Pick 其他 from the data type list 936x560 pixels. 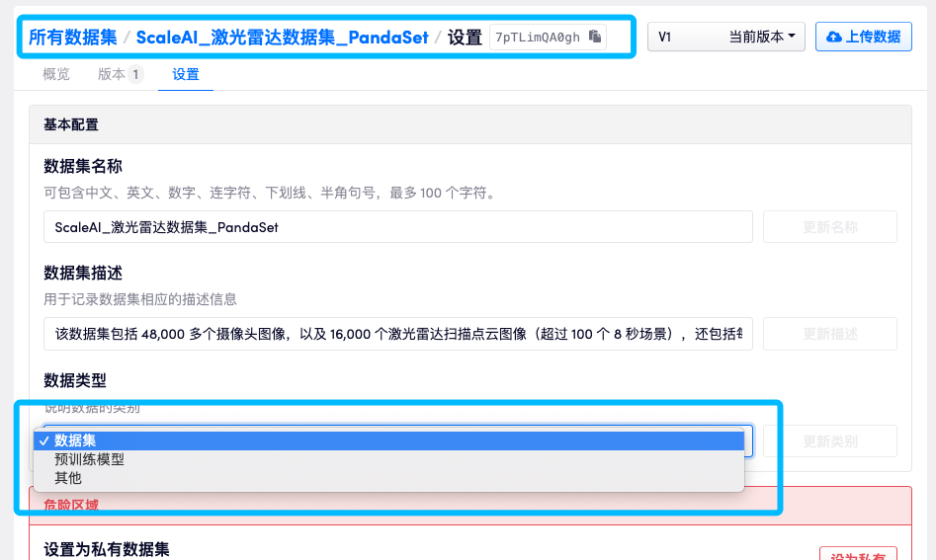68,478
